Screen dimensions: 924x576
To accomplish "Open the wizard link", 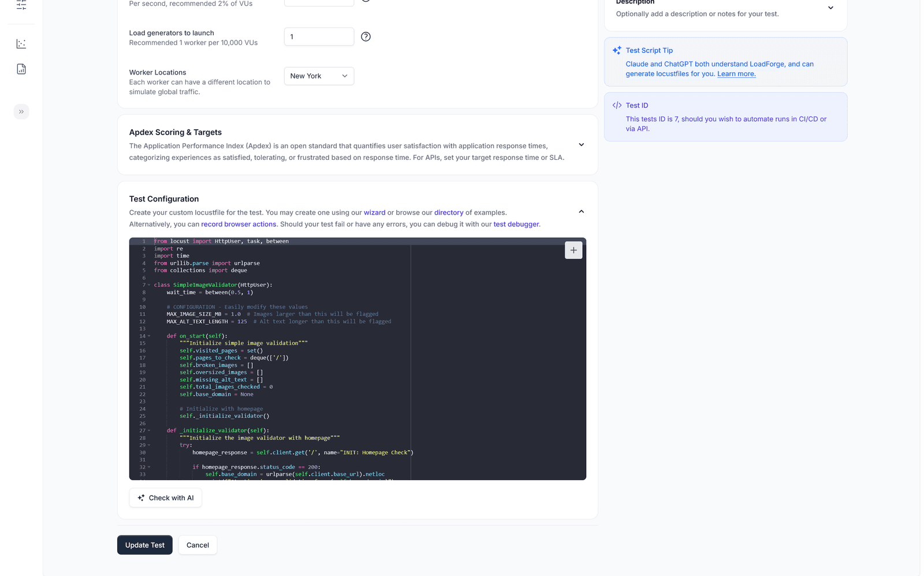I will (374, 212).
